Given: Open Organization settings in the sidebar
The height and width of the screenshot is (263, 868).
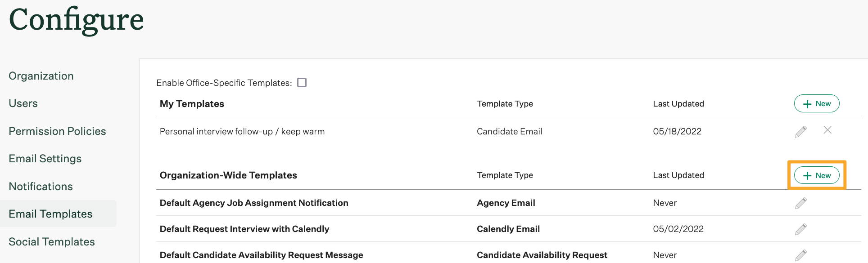Looking at the screenshot, I should (x=41, y=76).
